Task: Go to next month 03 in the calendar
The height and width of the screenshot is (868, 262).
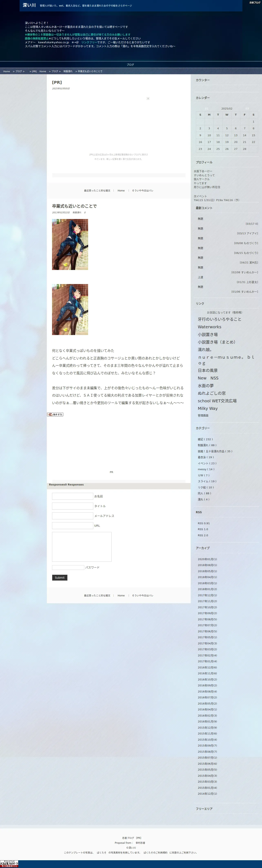Action: click(247, 109)
